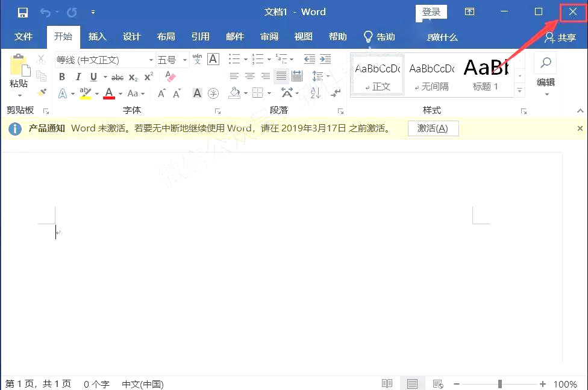Toggle Superscript formatting
The image size is (588, 390).
[x=149, y=77]
